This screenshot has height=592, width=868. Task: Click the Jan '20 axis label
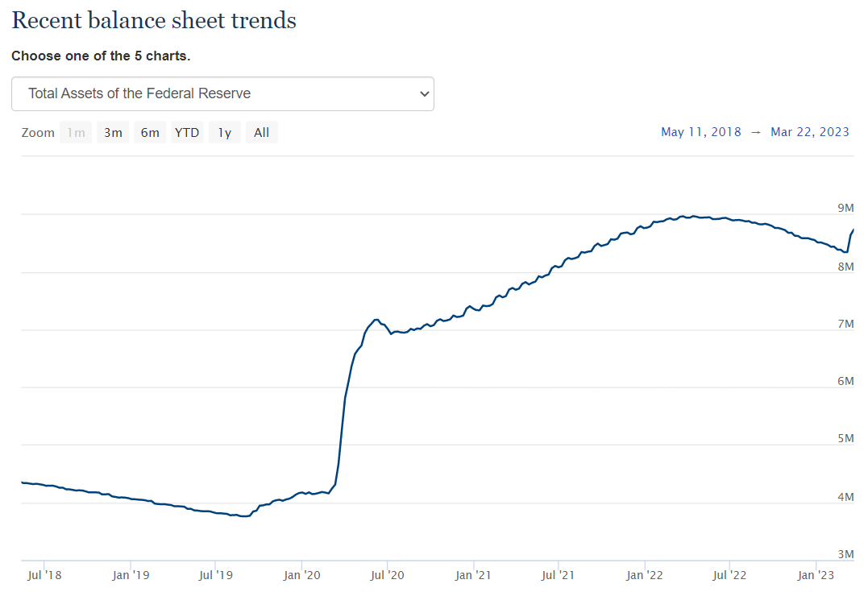point(301,575)
